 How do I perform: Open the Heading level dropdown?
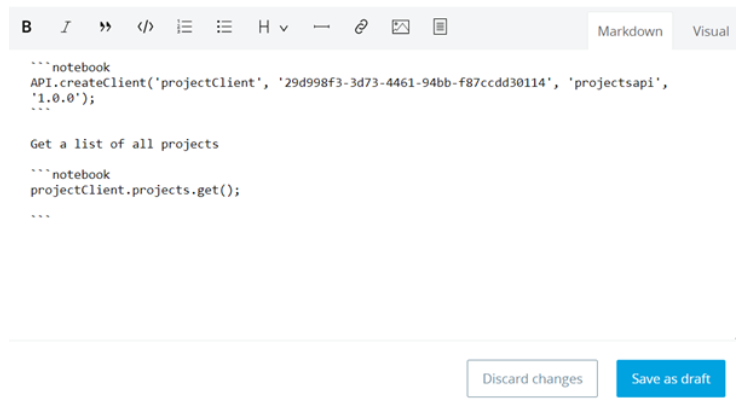click(272, 28)
